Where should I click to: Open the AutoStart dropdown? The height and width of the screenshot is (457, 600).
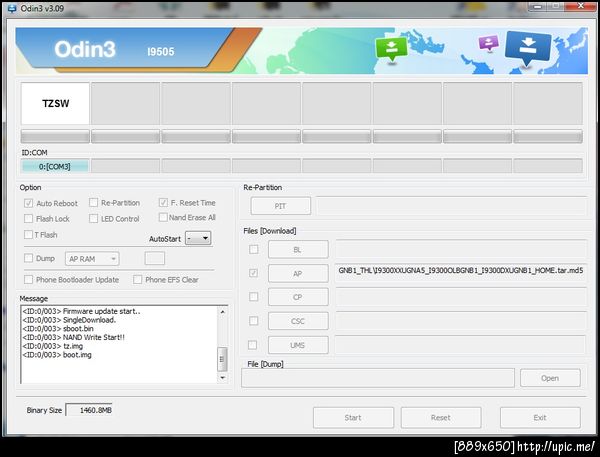tap(198, 238)
